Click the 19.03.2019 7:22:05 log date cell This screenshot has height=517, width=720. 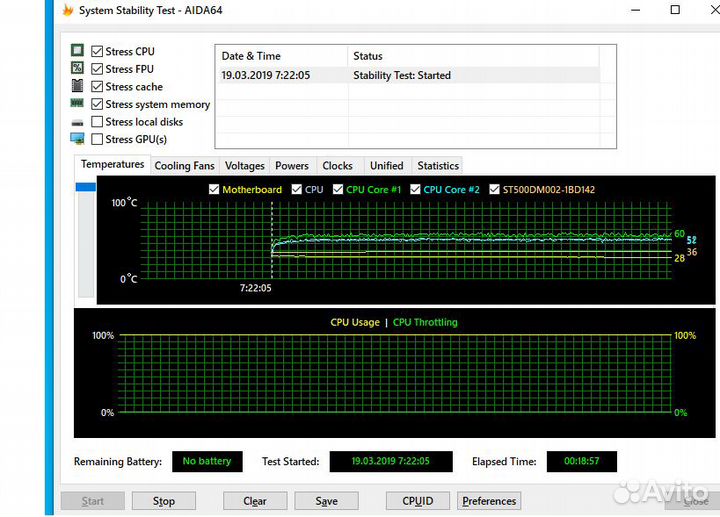[266, 75]
